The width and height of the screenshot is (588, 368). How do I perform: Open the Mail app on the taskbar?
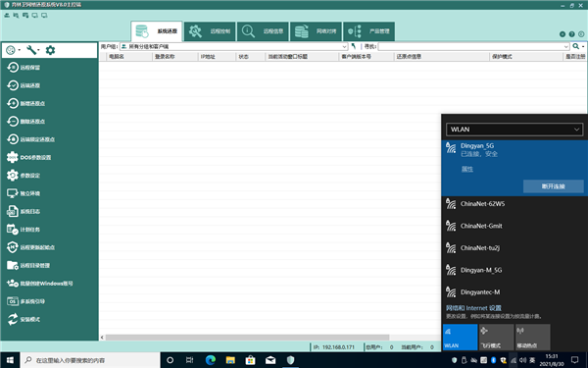(x=270, y=360)
